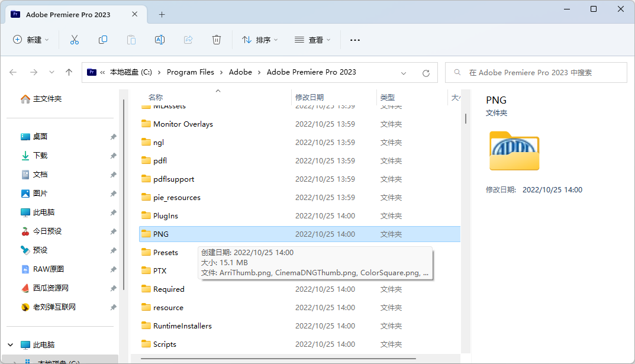Unpin 老刘弹互联网 using its pin icon
This screenshot has width=635, height=364.
click(114, 307)
